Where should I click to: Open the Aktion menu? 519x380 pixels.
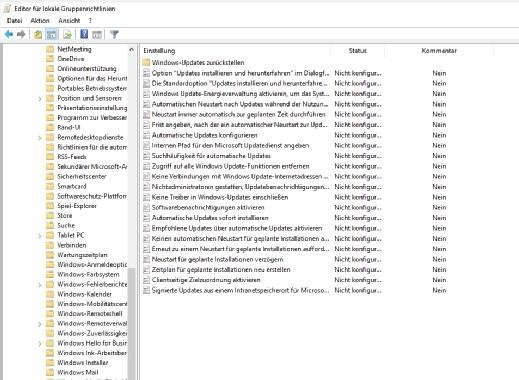(x=40, y=21)
